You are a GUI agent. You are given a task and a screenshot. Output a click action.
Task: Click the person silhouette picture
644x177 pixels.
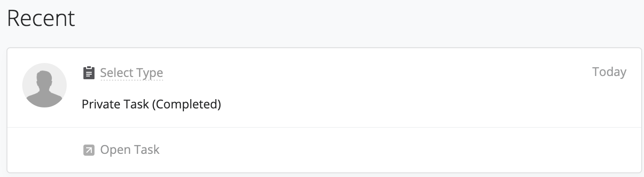[x=44, y=85]
